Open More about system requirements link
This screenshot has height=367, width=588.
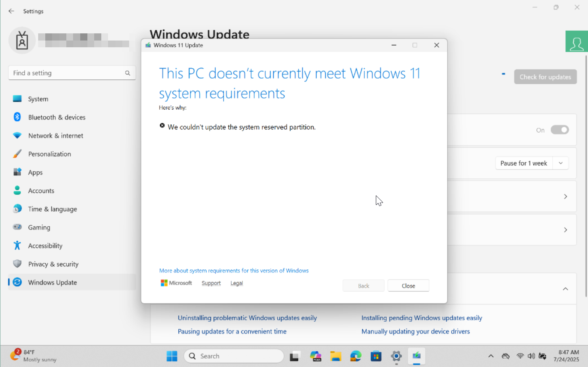click(234, 270)
